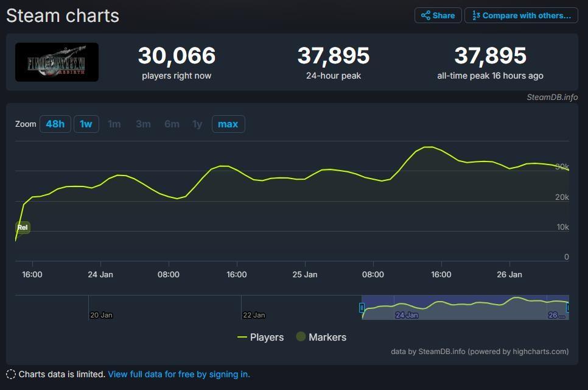Toggle the Players series in legend

[x=261, y=337]
